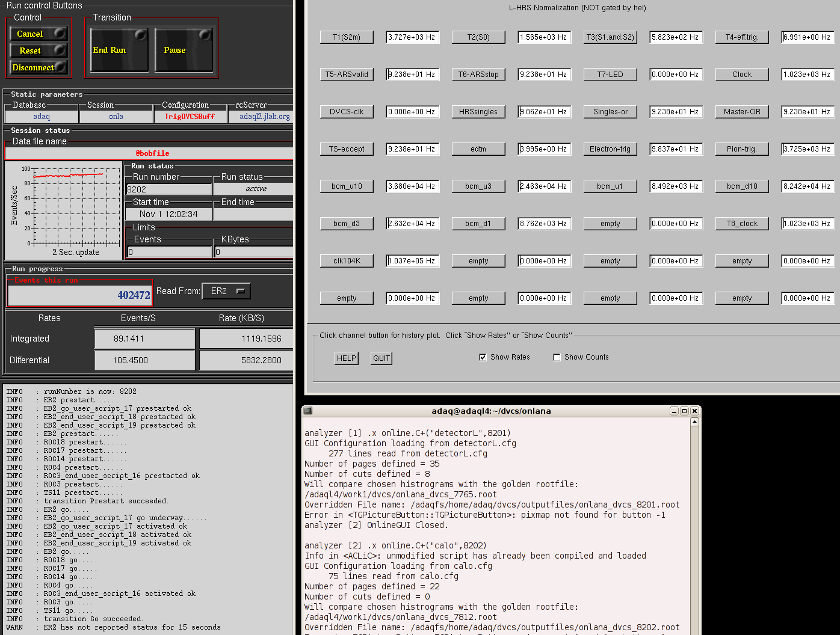Click the Clock channel button
The image size is (840, 635).
coord(742,75)
